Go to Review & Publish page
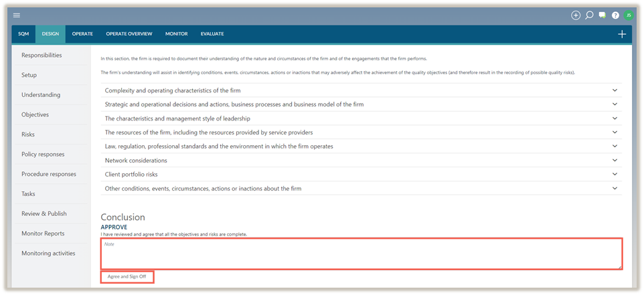 [44, 214]
